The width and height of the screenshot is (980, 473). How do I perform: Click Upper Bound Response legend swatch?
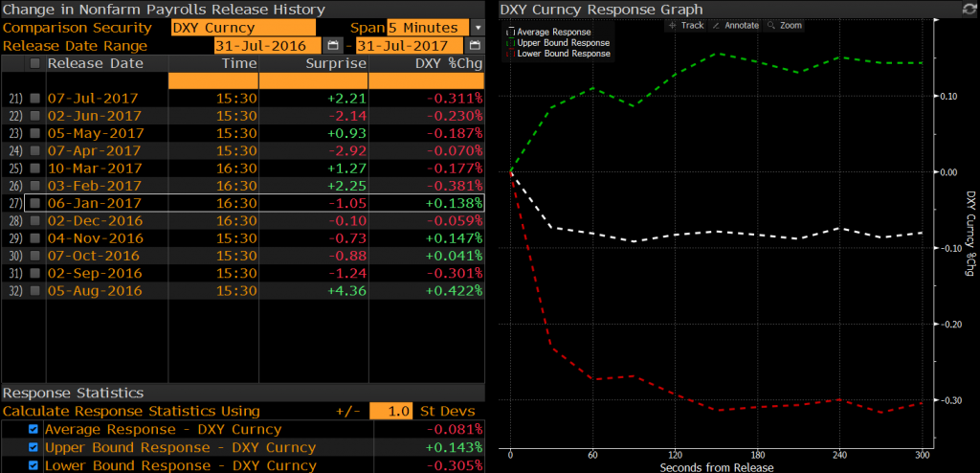tap(511, 42)
